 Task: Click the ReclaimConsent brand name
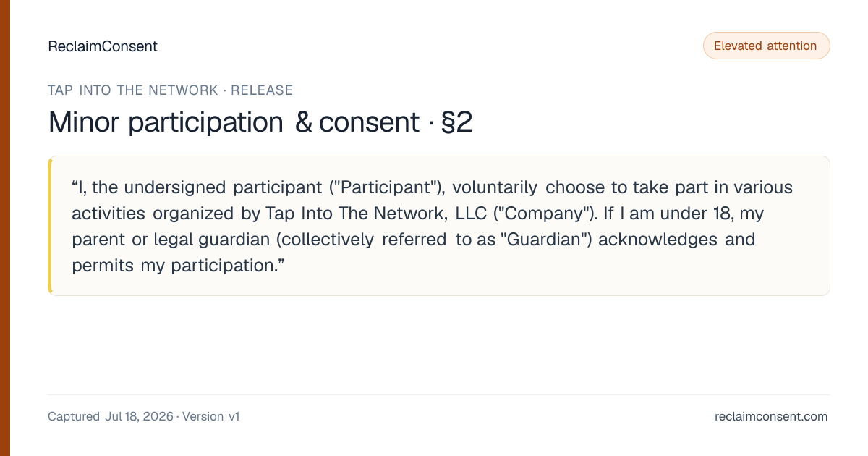(103, 46)
